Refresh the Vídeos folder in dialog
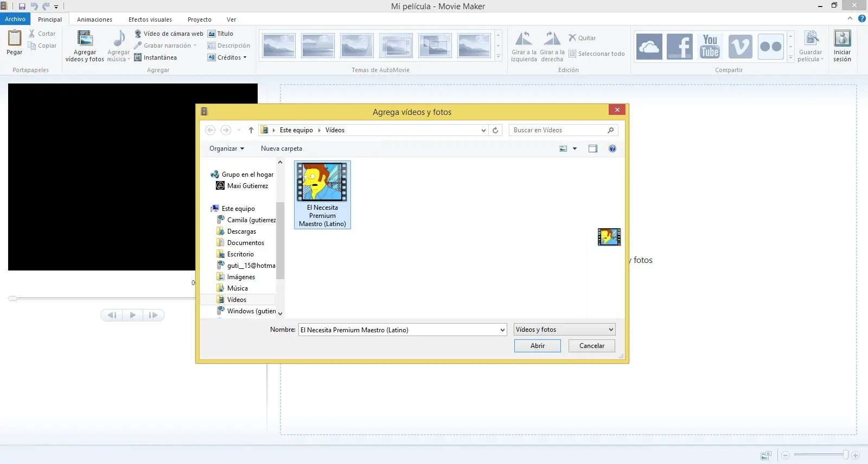868x464 pixels. pyautogui.click(x=495, y=130)
